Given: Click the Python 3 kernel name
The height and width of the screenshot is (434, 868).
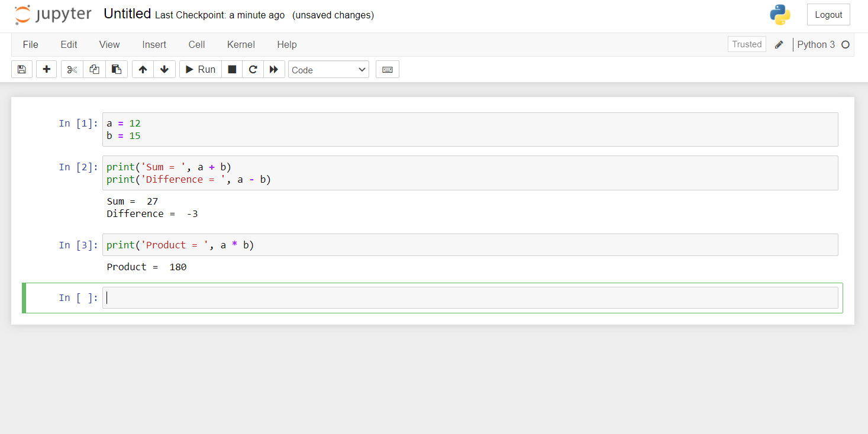Looking at the screenshot, I should point(817,44).
